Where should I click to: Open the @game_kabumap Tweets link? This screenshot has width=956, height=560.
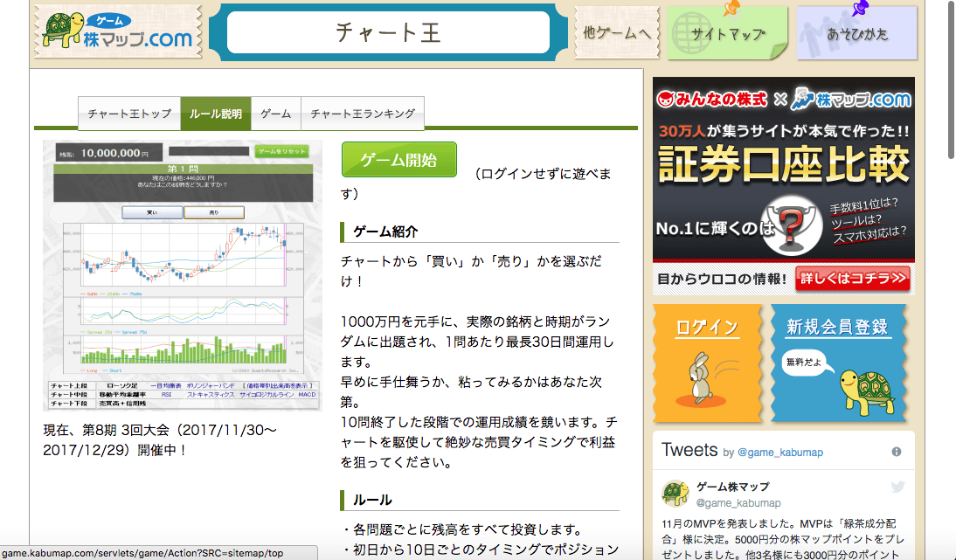[x=780, y=453]
